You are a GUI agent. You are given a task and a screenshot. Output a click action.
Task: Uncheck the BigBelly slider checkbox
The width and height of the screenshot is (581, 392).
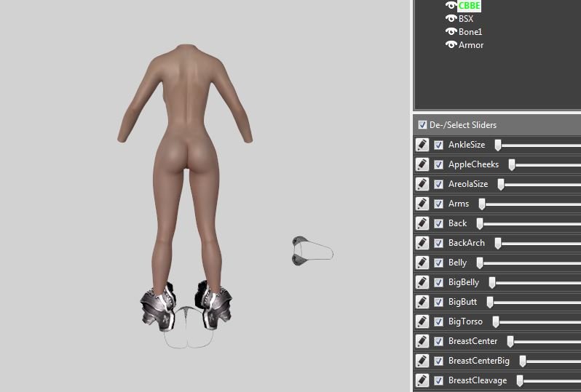click(438, 282)
